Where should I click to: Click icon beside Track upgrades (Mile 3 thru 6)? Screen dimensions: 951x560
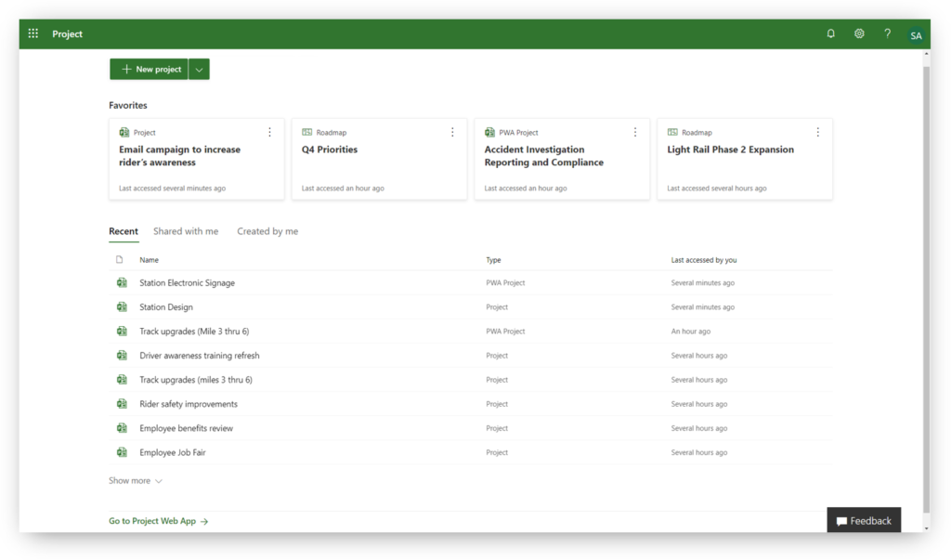pyautogui.click(x=122, y=332)
